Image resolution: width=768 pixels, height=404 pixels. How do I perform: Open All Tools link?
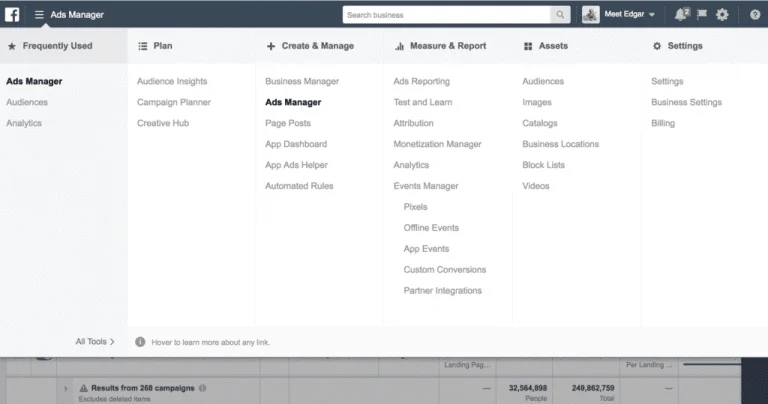[95, 341]
